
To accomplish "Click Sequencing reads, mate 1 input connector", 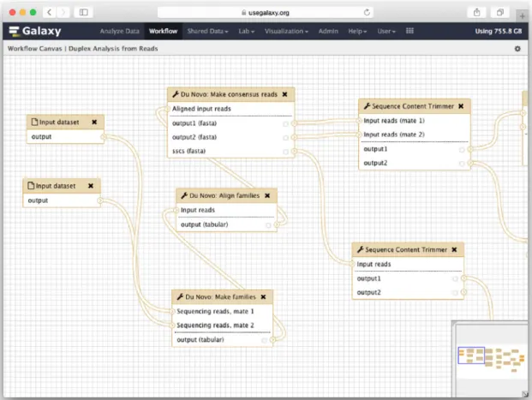I will tap(172, 312).
